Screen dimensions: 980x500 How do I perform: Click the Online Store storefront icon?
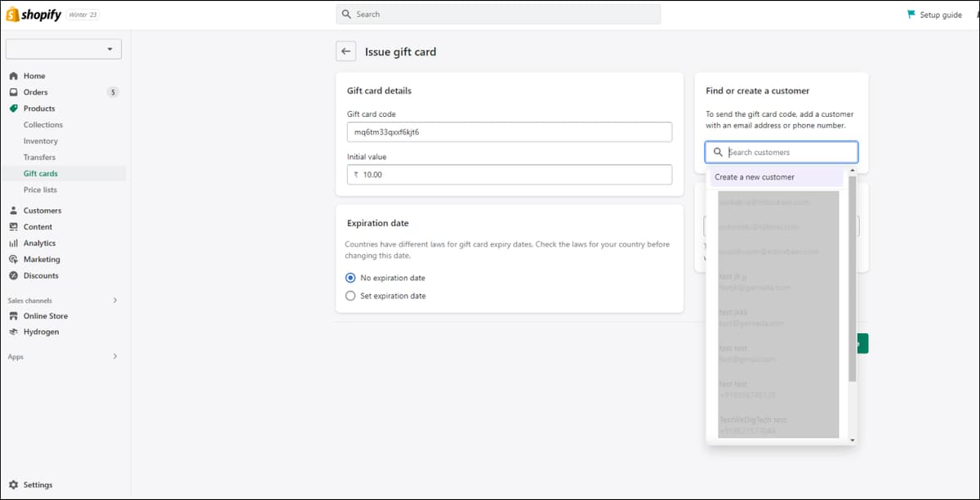pos(13,316)
